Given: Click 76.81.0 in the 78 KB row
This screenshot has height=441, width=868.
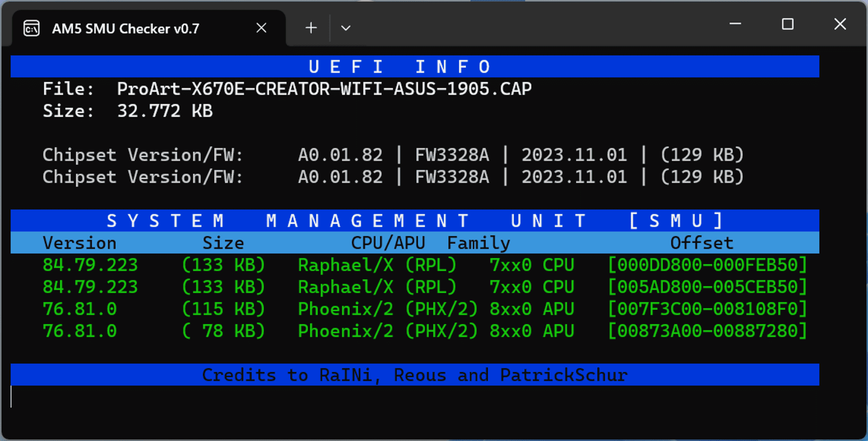Looking at the screenshot, I should pyautogui.click(x=80, y=332).
